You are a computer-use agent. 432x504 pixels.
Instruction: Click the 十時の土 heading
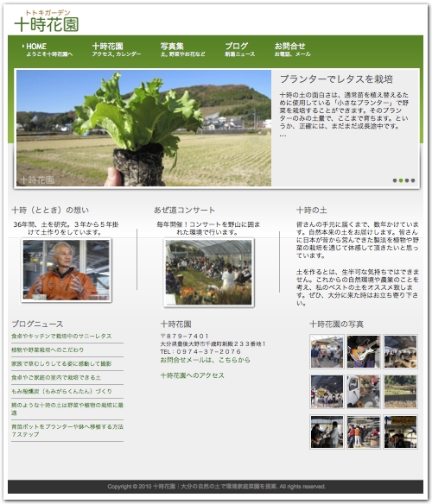coord(312,211)
